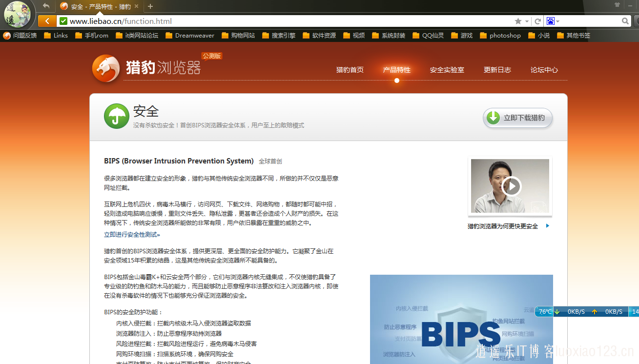Click the line 风险进程拦截

[186, 344]
